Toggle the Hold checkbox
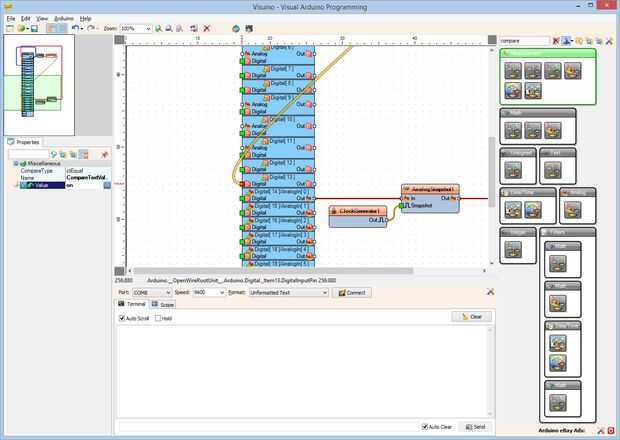 click(158, 318)
